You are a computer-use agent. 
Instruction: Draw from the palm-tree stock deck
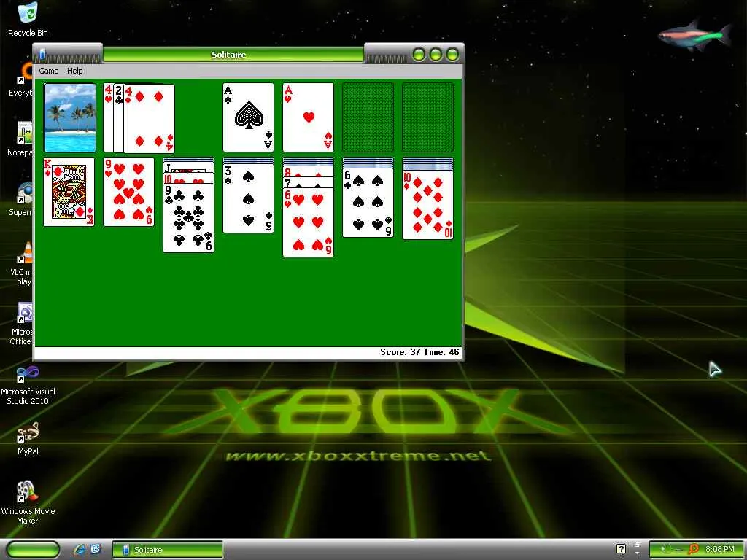coord(70,117)
